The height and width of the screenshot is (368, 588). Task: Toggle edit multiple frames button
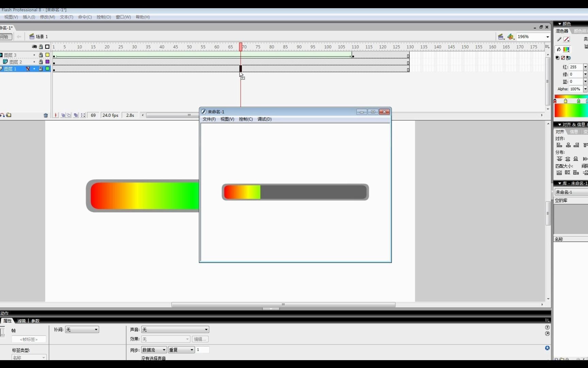pyautogui.click(x=76, y=115)
